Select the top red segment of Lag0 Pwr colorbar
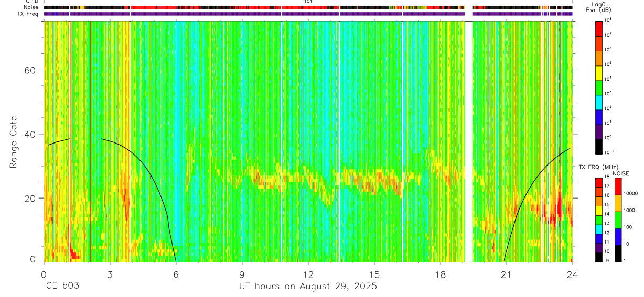 click(x=599, y=28)
